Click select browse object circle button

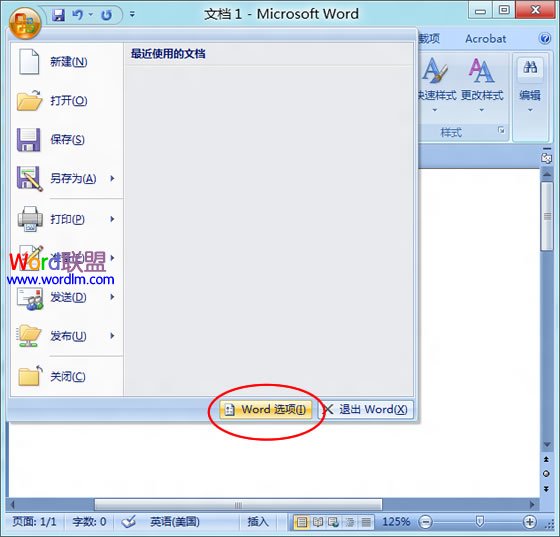(x=546, y=474)
